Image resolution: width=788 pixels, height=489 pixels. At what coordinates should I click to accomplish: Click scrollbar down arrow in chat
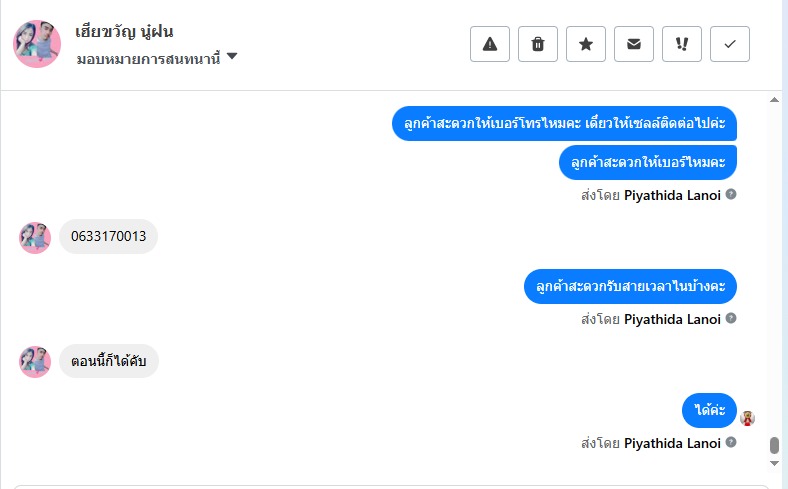[x=774, y=463]
